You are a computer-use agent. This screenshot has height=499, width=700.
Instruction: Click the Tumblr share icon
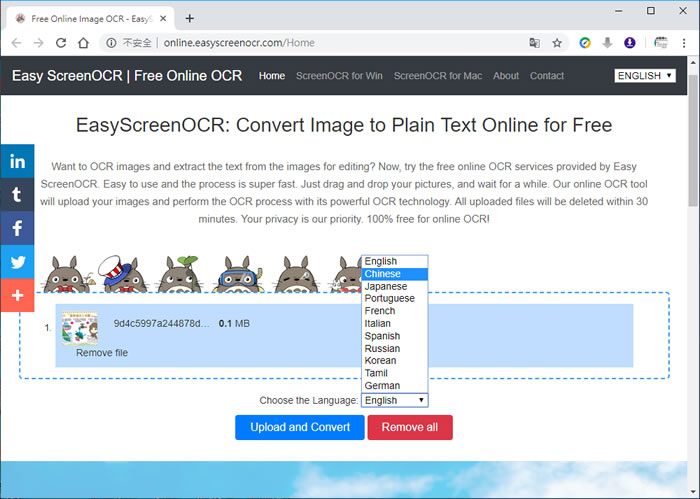click(x=17, y=195)
